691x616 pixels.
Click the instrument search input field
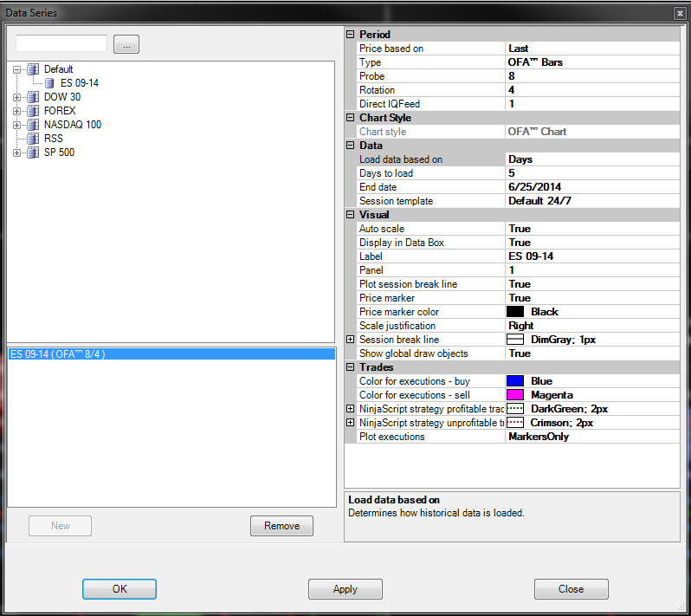pos(61,43)
